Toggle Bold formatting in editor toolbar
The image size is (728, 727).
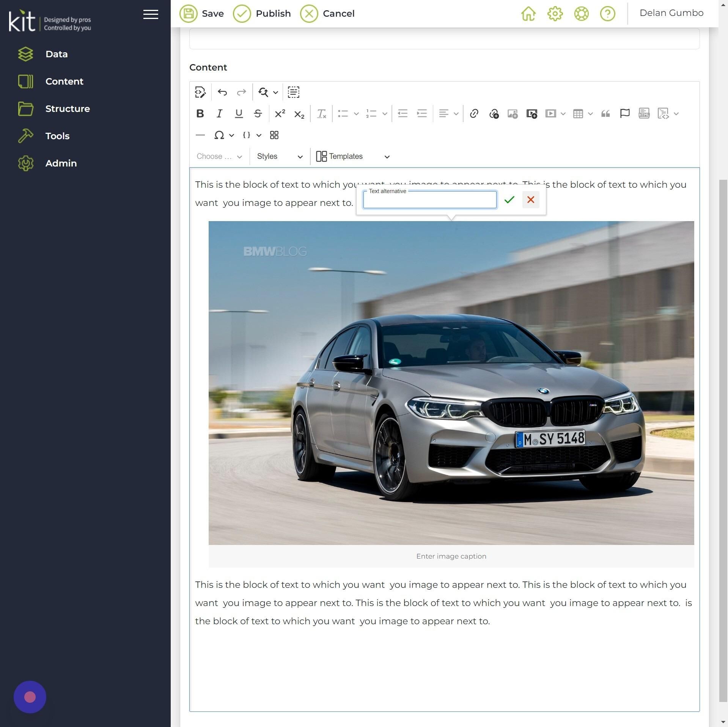pos(200,113)
